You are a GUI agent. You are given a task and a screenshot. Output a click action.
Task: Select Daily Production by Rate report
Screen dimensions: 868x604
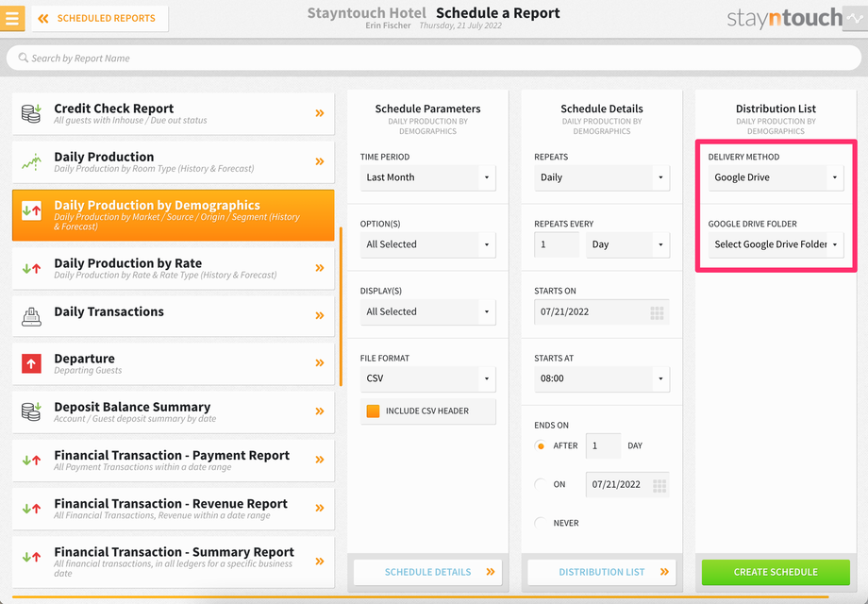point(174,269)
